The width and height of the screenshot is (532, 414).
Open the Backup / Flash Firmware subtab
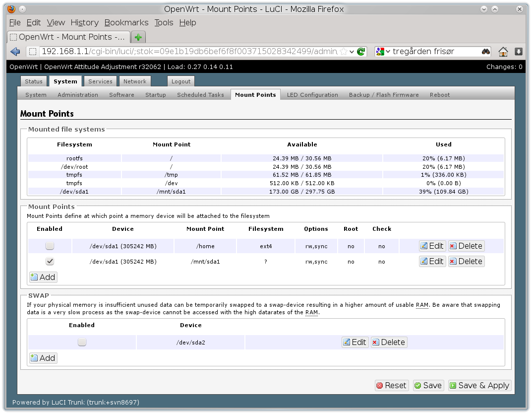(384, 95)
